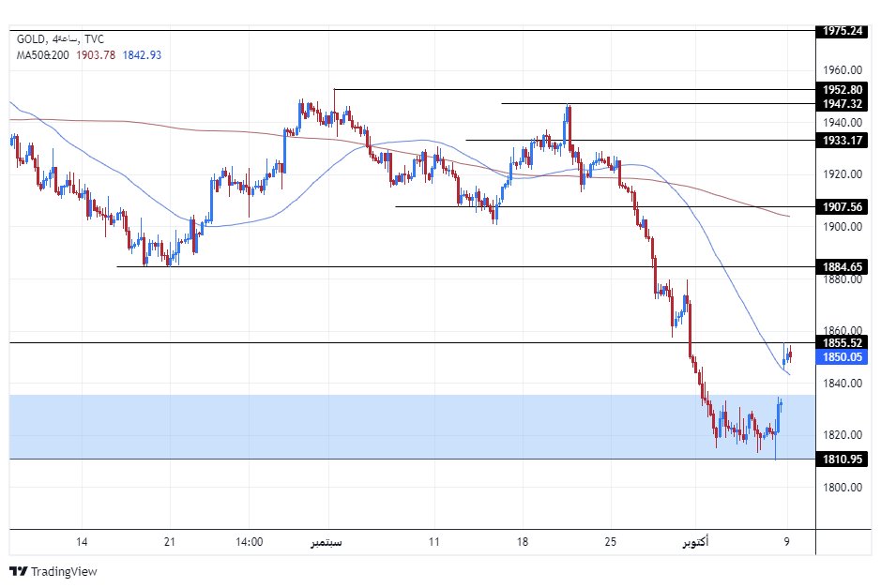This screenshot has width=881, height=588.
Task: Click the 1855.52 price level label
Action: tap(843, 343)
